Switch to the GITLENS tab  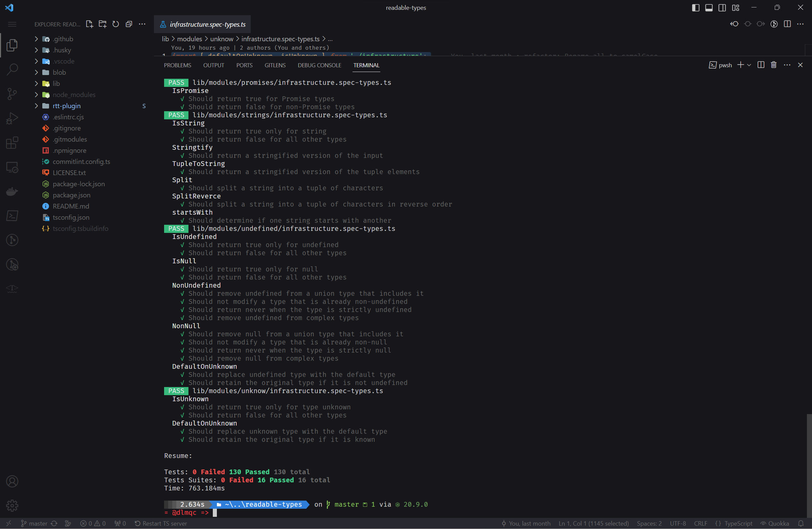pos(275,65)
